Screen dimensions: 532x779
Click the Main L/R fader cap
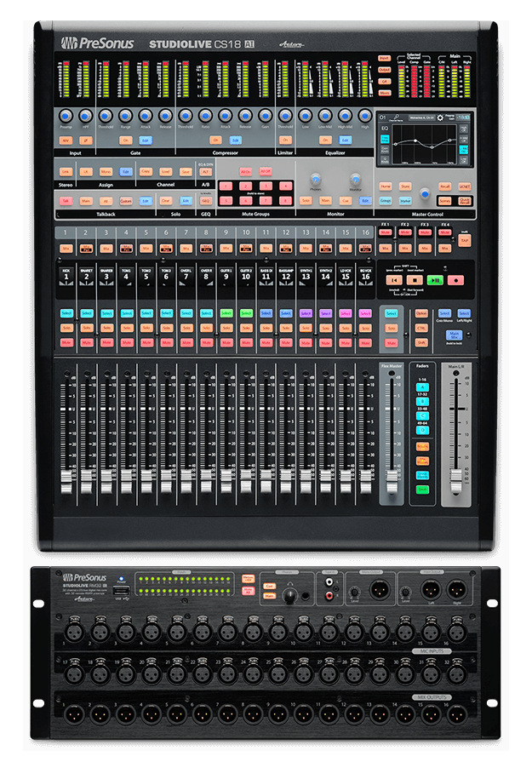tap(455, 483)
